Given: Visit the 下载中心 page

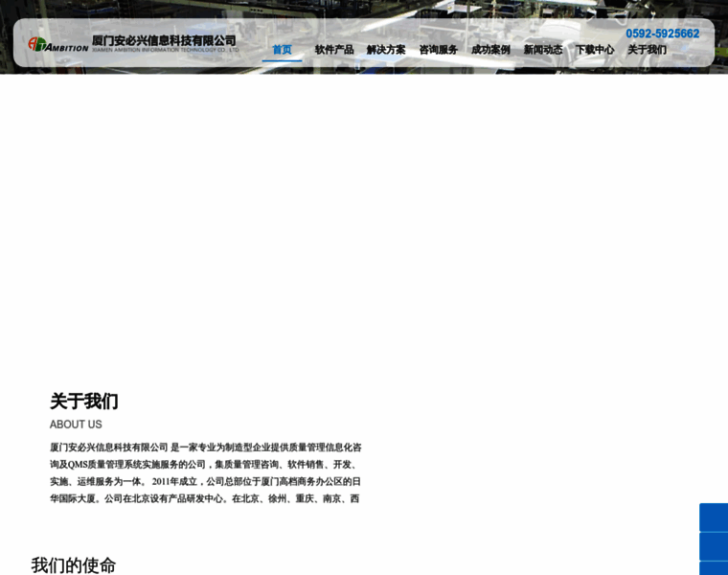Looking at the screenshot, I should tap(595, 50).
